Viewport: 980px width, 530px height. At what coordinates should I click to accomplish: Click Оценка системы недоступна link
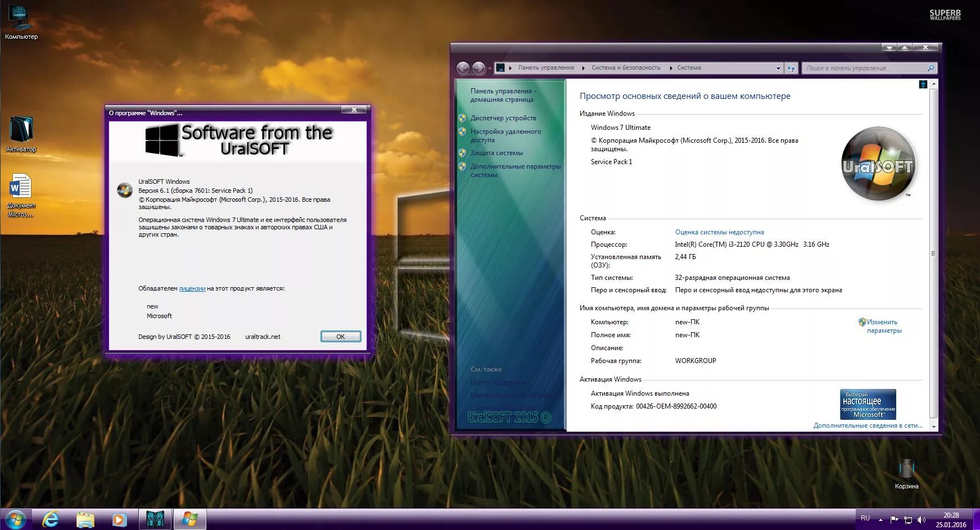(x=719, y=232)
